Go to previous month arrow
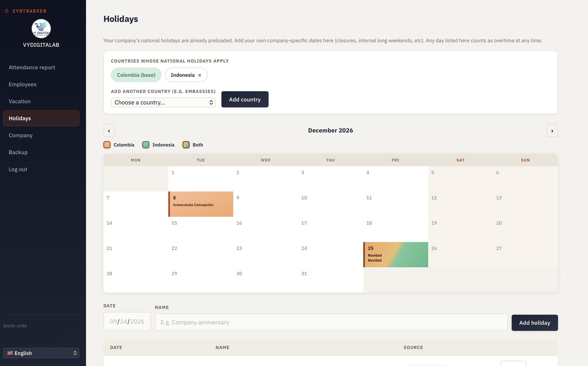The width and height of the screenshot is (588, 366). 109,131
